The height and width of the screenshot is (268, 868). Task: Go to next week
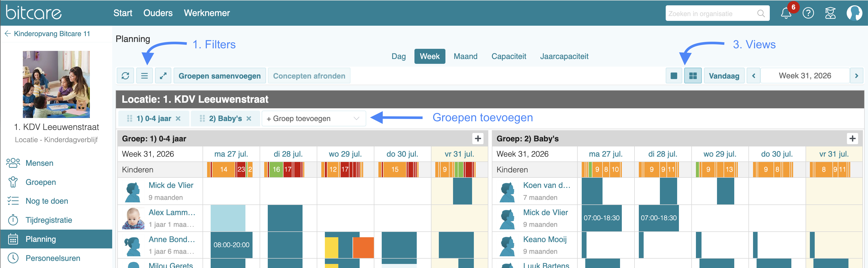856,76
